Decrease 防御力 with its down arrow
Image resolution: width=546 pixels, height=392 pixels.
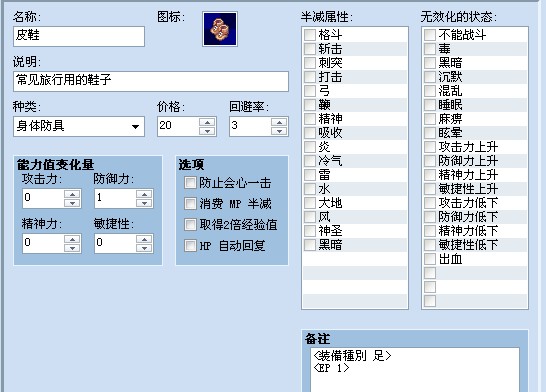point(144,203)
